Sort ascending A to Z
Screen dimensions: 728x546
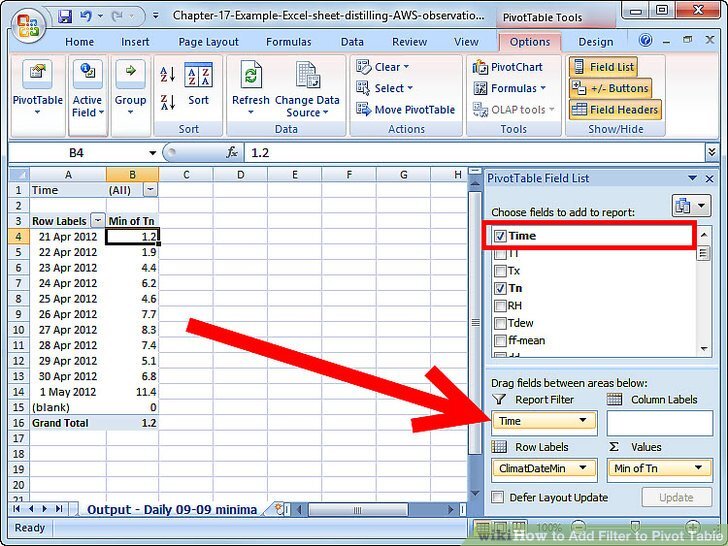click(168, 75)
